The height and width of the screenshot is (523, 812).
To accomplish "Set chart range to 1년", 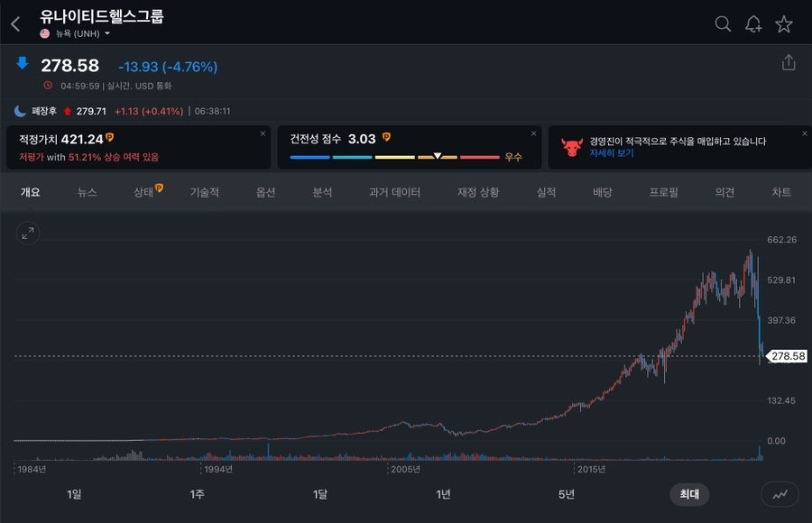I will click(443, 494).
